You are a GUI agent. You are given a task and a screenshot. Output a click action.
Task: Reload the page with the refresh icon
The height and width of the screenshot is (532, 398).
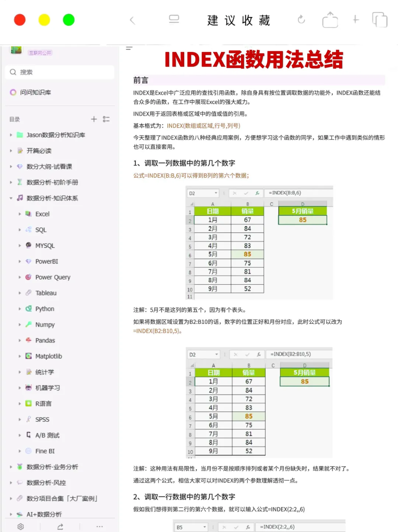tap(301, 20)
